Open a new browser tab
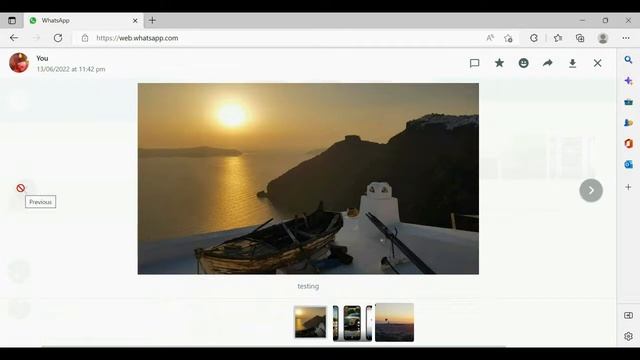Screen dimensions: 640x360 tap(152, 20)
